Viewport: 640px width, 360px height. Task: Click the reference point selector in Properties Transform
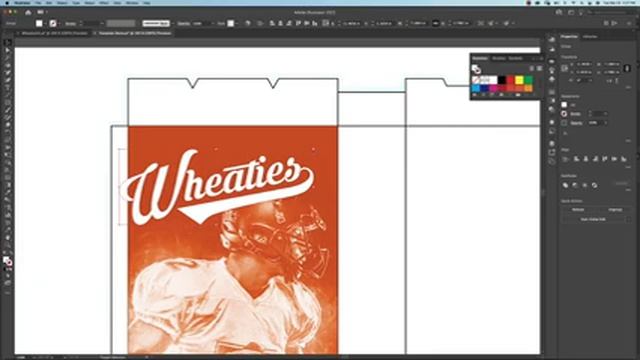(565, 69)
